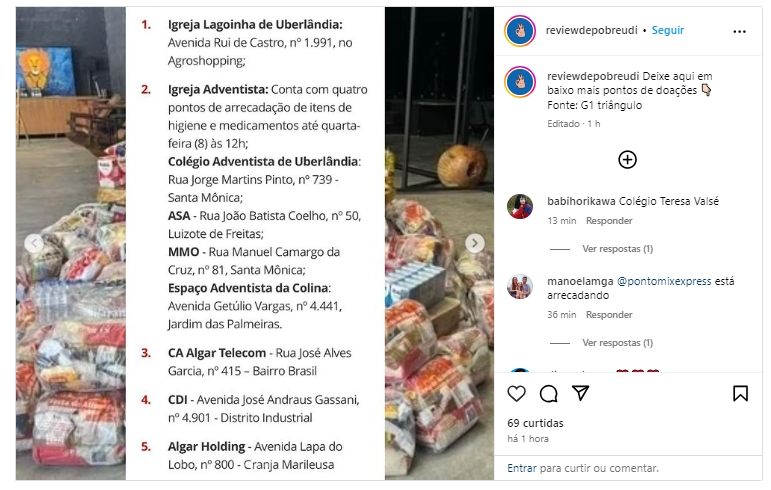Like the post with the heart icon
This screenshot has width=771, height=490.
516,394
